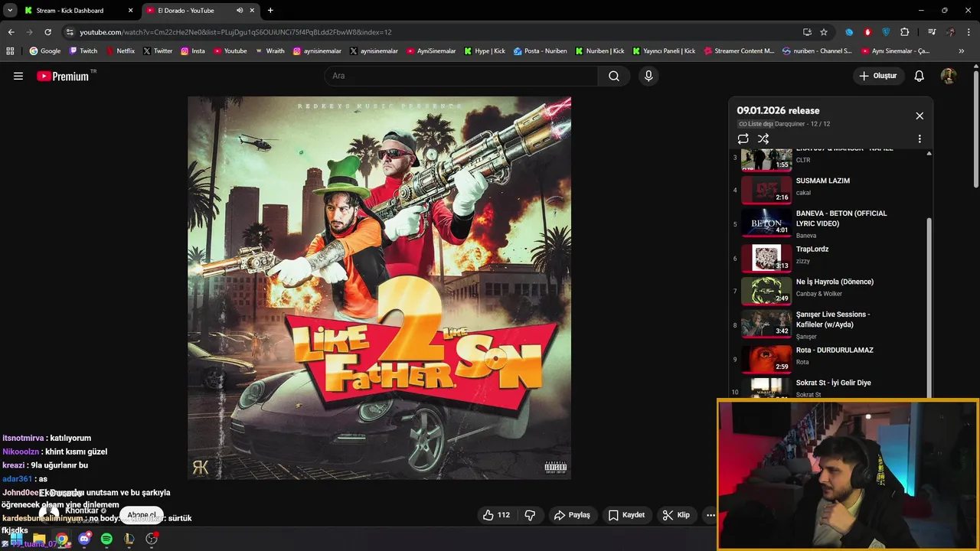The height and width of the screenshot is (551, 980).
Task: Click the Klip clip button
Action: pos(676,515)
